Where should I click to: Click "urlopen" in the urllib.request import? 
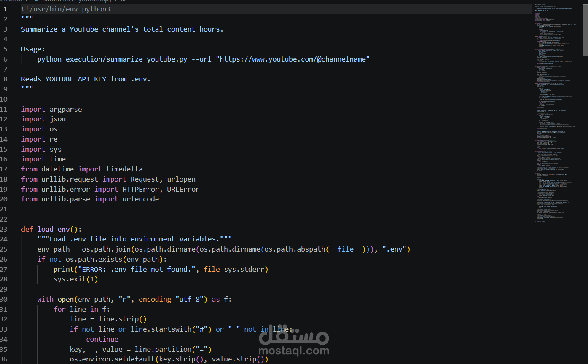(181, 179)
